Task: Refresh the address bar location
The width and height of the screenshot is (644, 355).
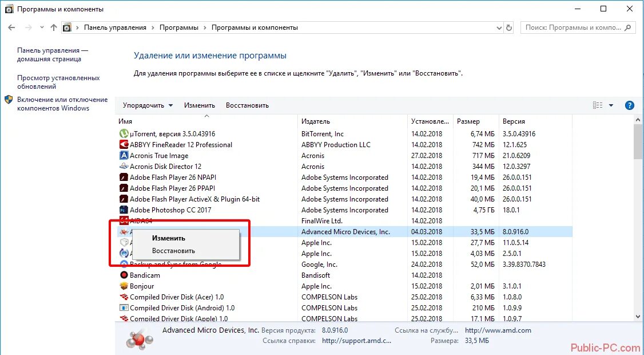Action: 509,28
